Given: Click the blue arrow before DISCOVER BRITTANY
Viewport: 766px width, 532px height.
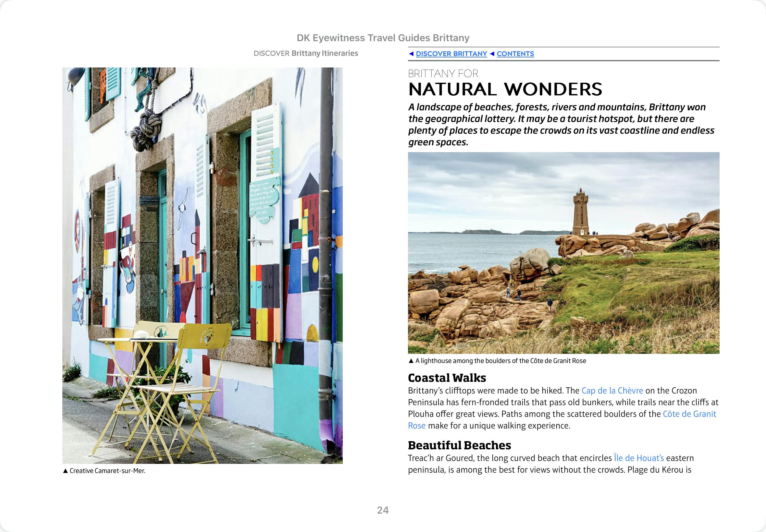Looking at the screenshot, I should point(411,54).
